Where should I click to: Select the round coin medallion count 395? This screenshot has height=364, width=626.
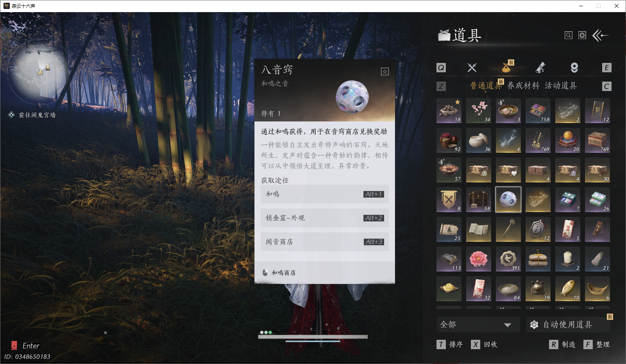point(508,259)
